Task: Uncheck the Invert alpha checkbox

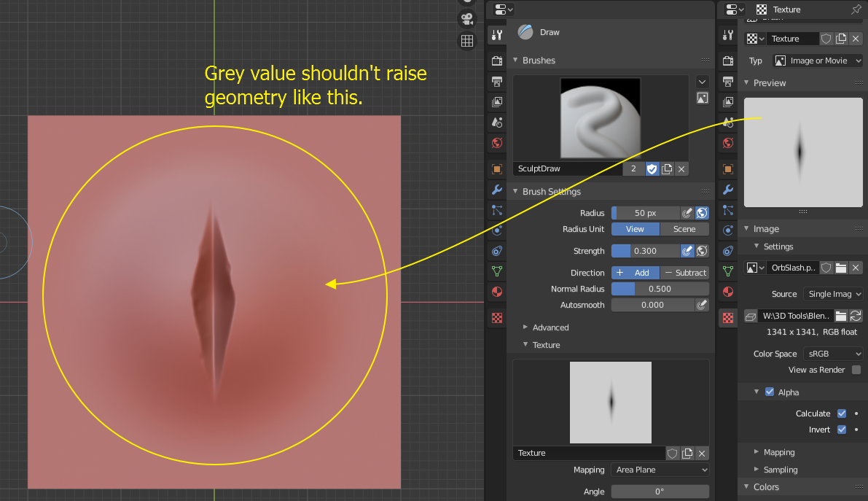Action: (842, 430)
